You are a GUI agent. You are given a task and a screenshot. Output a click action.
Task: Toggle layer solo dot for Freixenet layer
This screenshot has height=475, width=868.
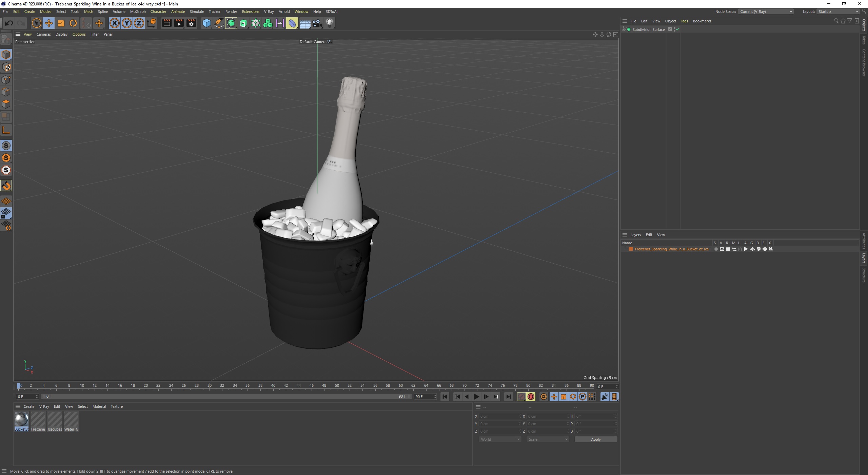(x=716, y=249)
